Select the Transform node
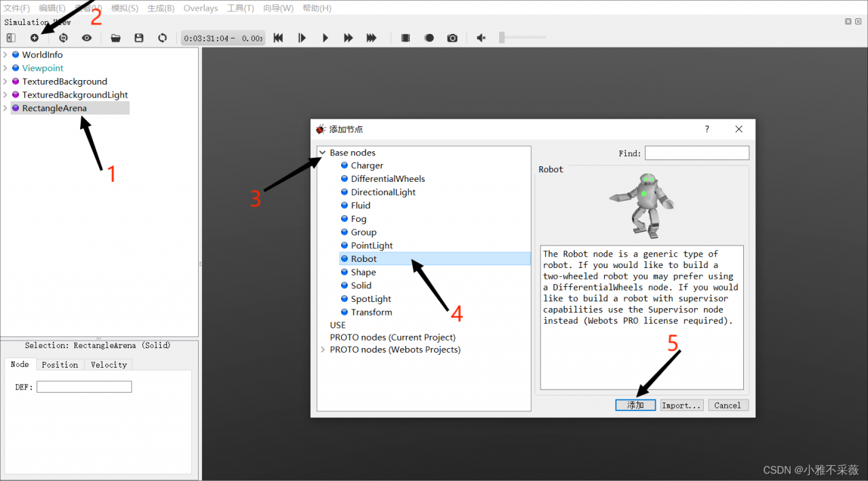The height and width of the screenshot is (481, 868). [372, 312]
